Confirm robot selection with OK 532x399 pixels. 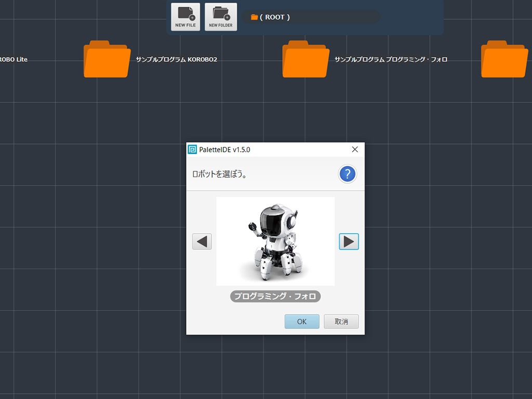click(302, 321)
